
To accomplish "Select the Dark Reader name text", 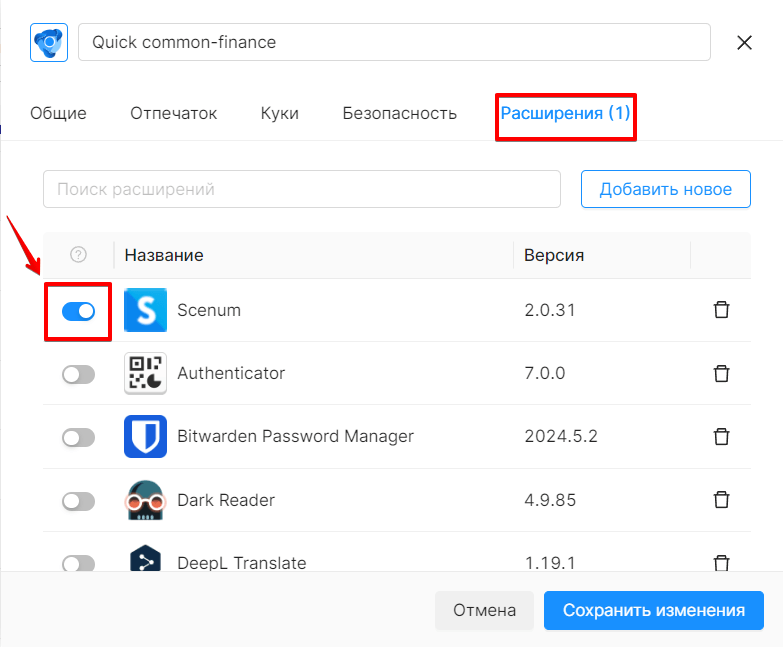I will [226, 500].
